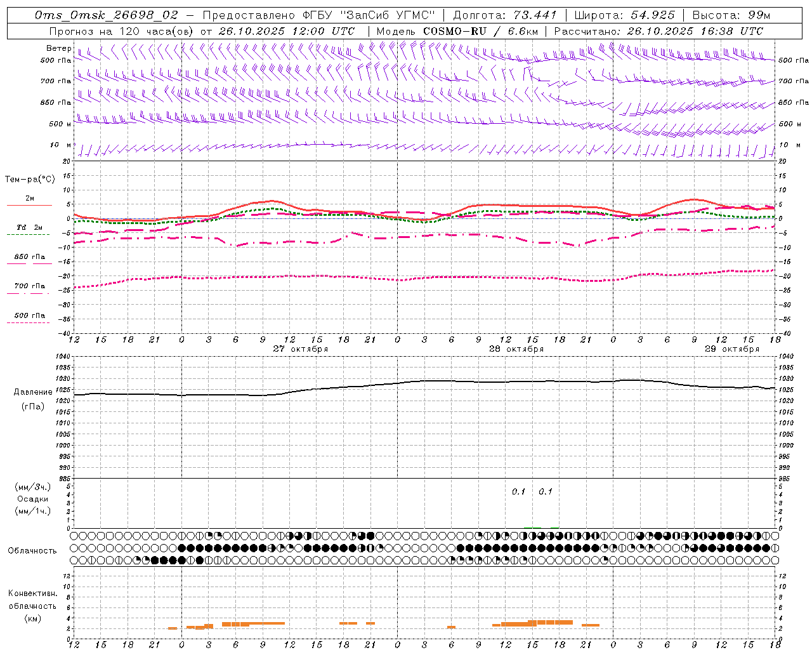812x650 pixels.
Task: Click the Тем-ра(°C) axis title
Action: click(x=30, y=179)
